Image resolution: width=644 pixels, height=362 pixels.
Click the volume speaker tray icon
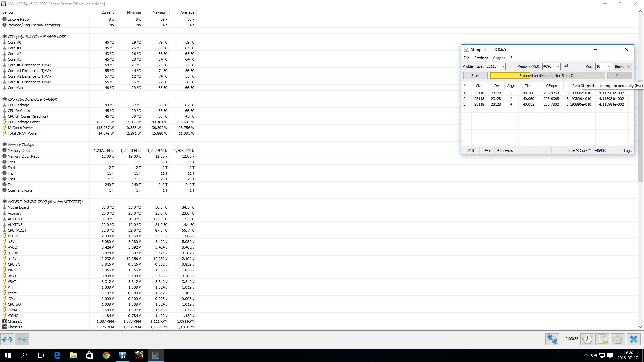(x=594, y=355)
